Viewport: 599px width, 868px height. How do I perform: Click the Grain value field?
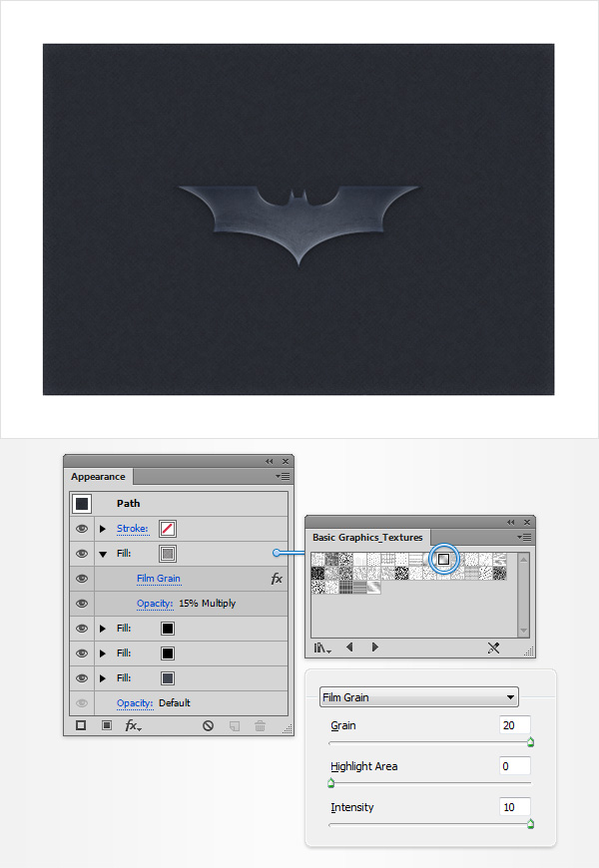[515, 725]
